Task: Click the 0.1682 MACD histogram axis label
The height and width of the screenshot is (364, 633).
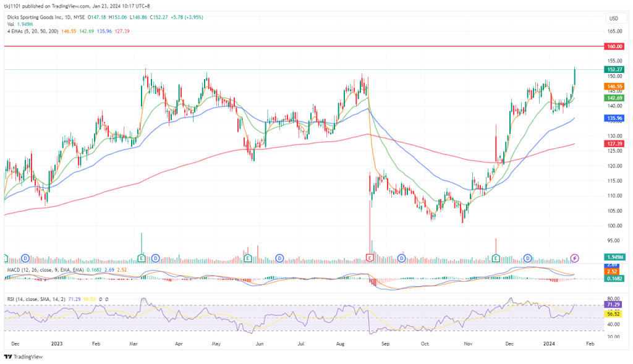Action: (614, 279)
